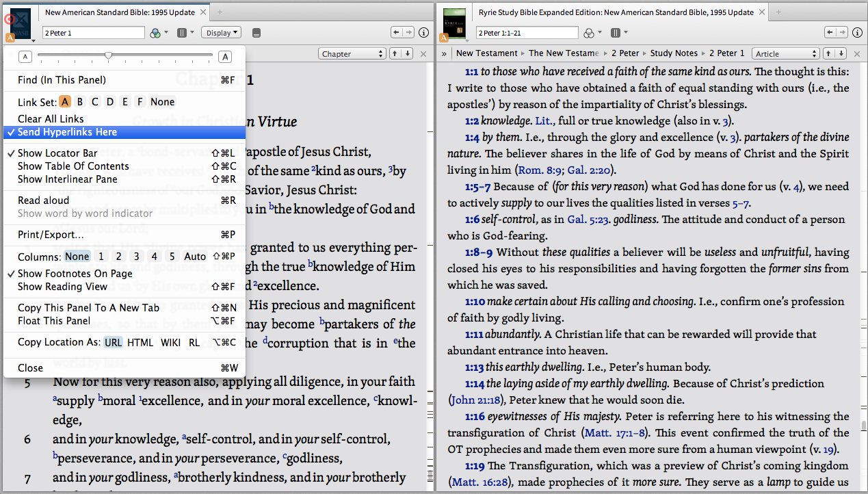868x494 pixels.
Task: Select Show Interlinear Pane
Action: (x=124, y=179)
